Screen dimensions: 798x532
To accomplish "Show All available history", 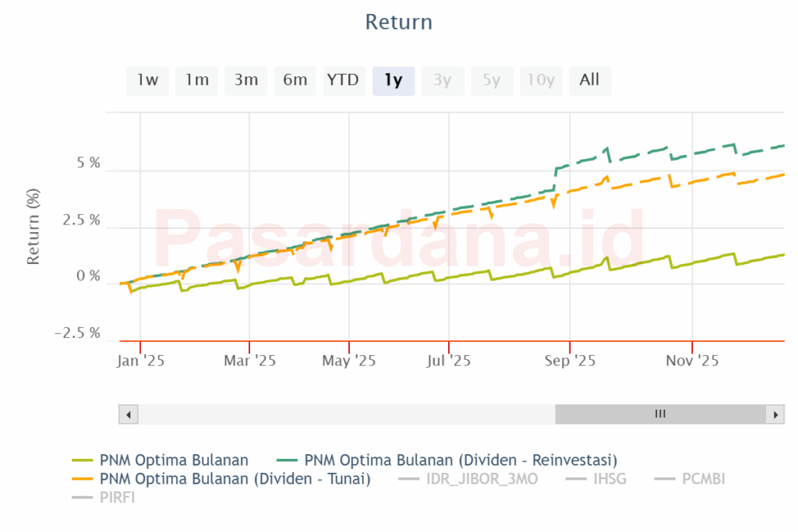I will [x=590, y=80].
